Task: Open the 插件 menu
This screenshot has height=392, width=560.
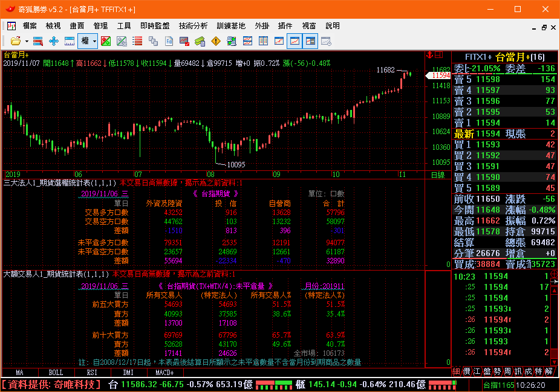Action: pyautogui.click(x=285, y=26)
